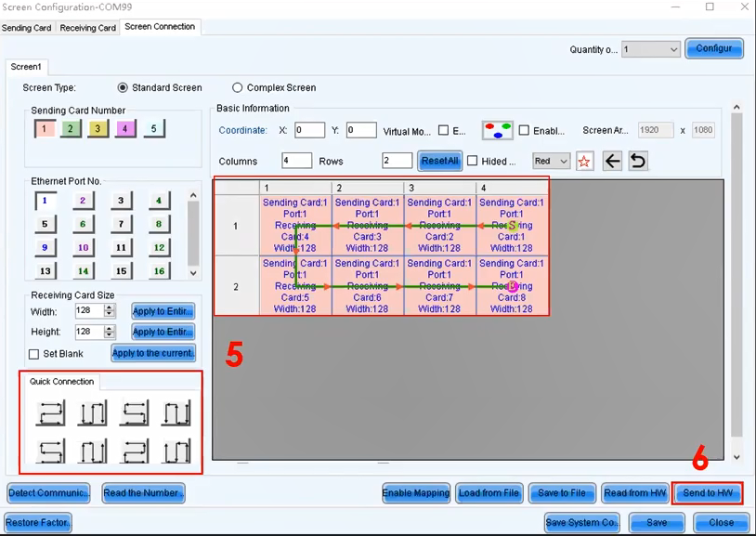
Task: Open the Quantity dropdown at the top
Action: pyautogui.click(x=648, y=48)
